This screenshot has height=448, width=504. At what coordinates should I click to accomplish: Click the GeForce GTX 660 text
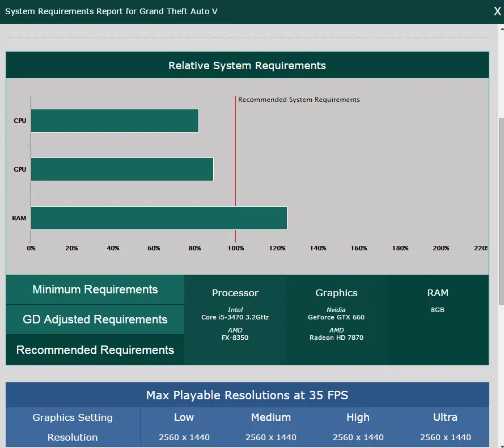pos(336,317)
